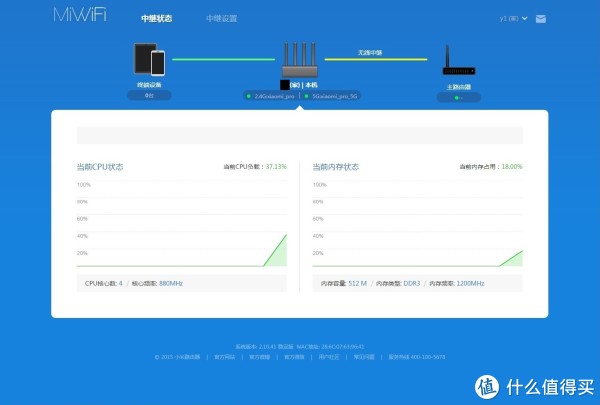
Task: Click the 5G xiaomi_pro_5G network label
Action: tap(334, 96)
